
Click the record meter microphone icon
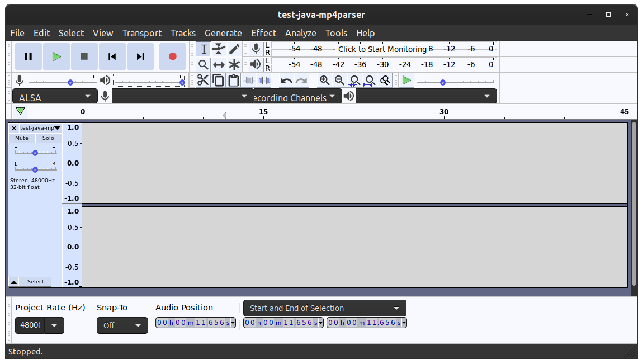coord(256,49)
